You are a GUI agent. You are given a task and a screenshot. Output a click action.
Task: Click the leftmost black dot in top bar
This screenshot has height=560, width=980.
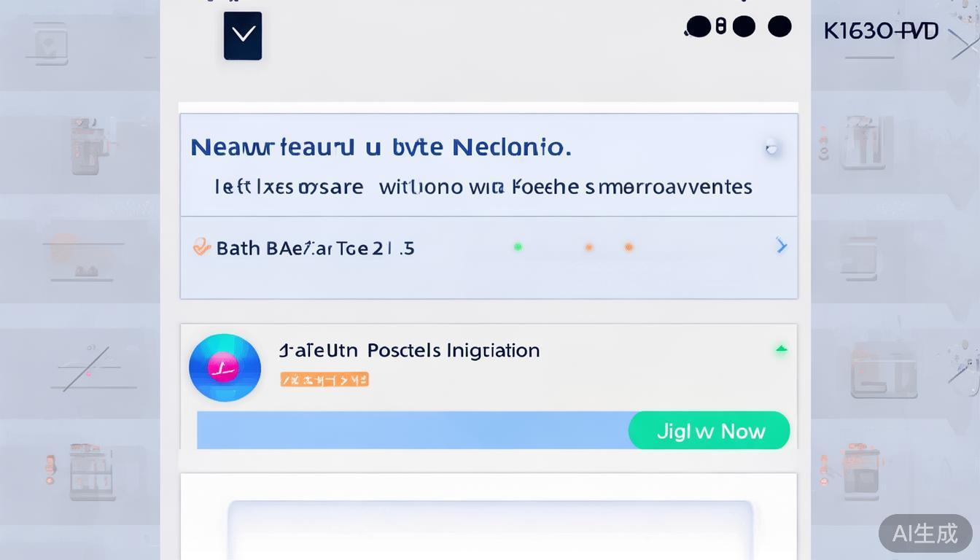click(x=698, y=28)
